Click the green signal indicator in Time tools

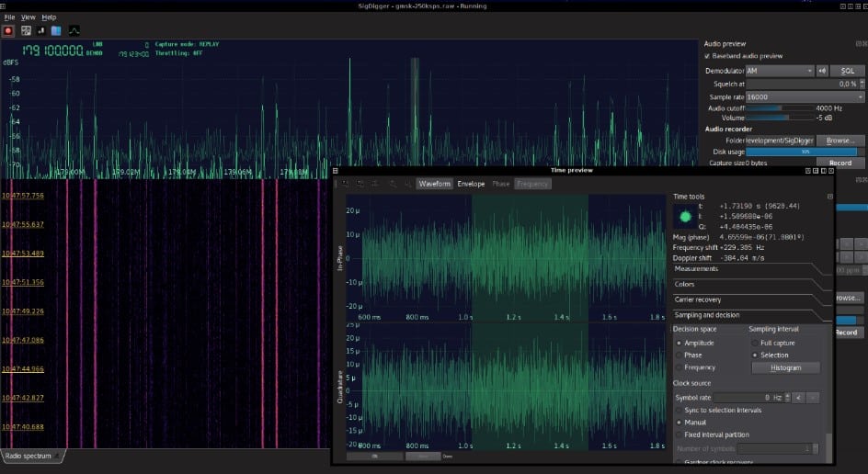685,217
